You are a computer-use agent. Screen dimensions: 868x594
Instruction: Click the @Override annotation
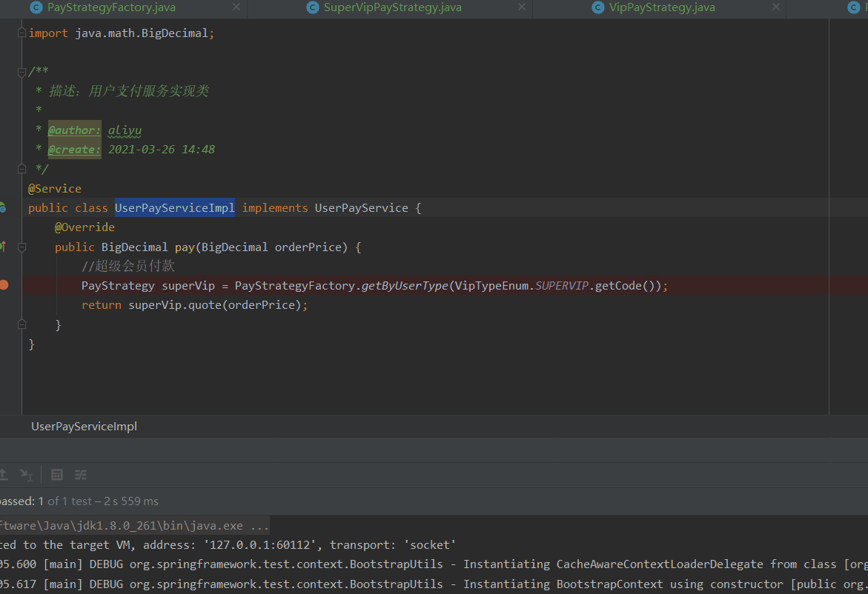click(x=85, y=227)
